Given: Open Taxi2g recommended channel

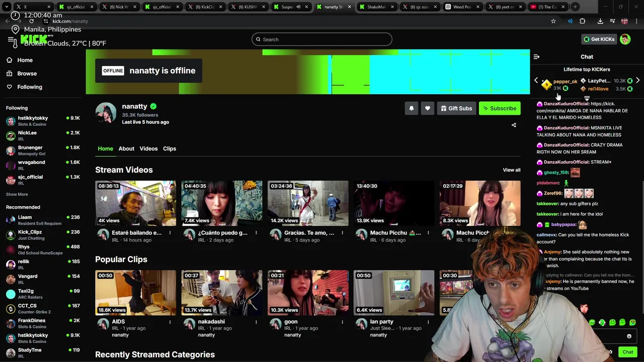Looking at the screenshot, I should point(43,294).
